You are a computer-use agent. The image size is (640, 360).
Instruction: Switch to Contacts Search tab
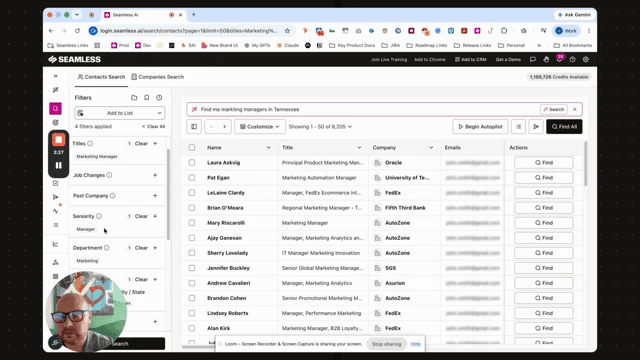point(101,77)
